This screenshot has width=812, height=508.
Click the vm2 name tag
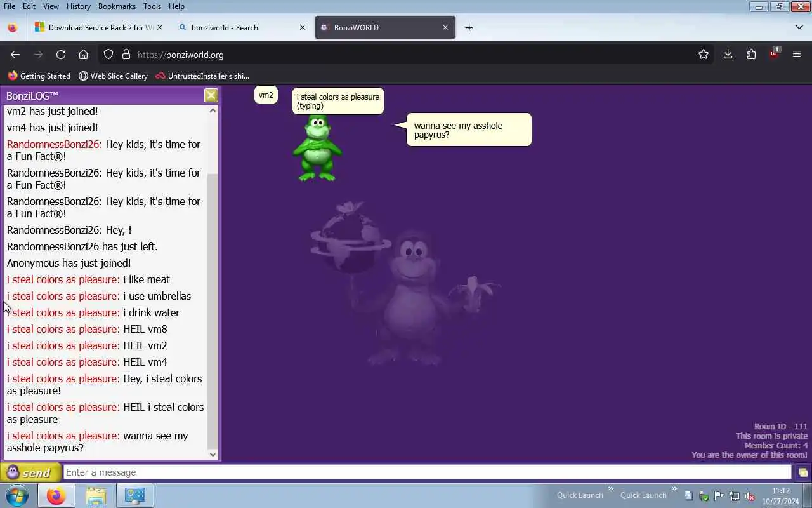(x=266, y=95)
